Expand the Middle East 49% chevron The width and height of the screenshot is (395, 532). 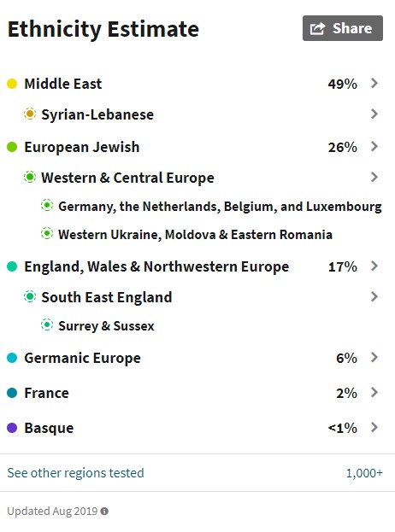(x=374, y=83)
